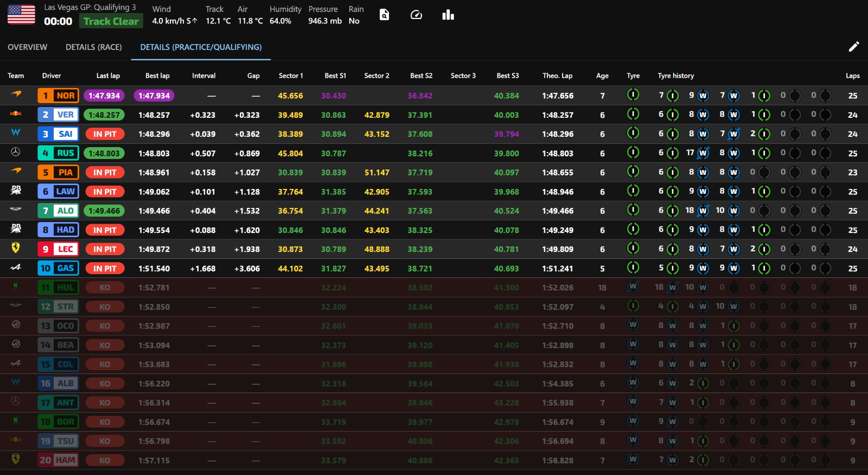Click the Mercedes logo in Russell's row
The image size is (868, 475).
[16, 153]
